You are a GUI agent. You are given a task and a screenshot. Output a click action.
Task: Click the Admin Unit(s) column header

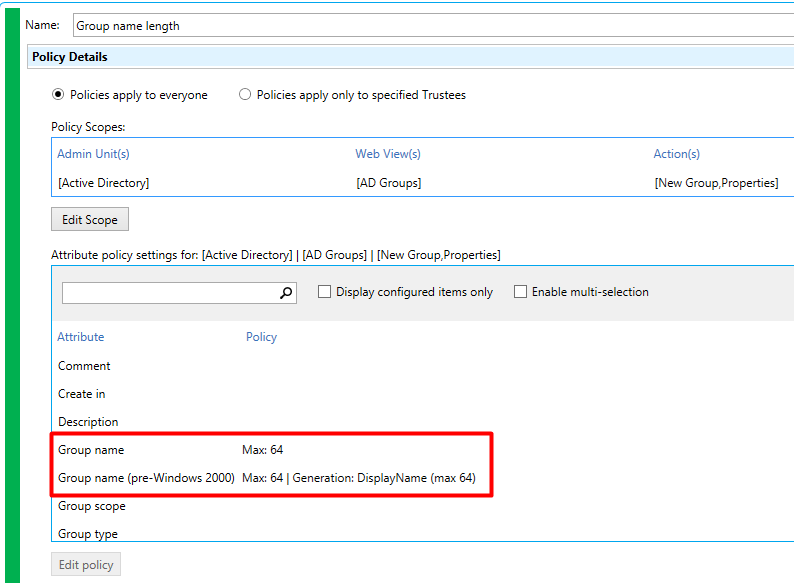93,154
